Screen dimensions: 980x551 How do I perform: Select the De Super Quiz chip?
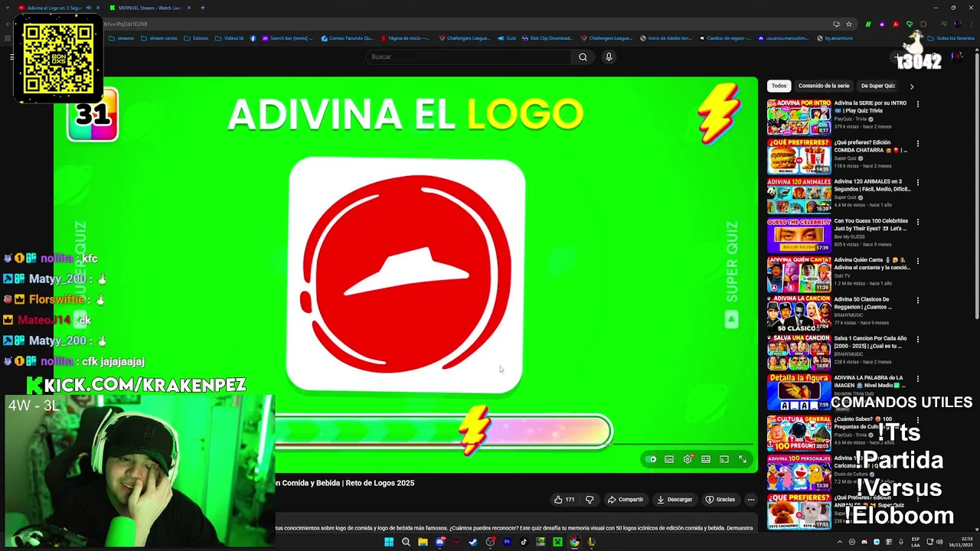877,86
